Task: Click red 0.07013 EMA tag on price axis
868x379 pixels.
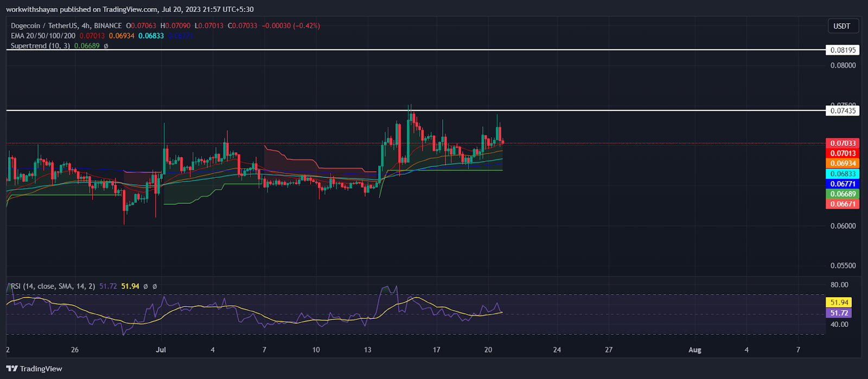Action: tap(843, 153)
